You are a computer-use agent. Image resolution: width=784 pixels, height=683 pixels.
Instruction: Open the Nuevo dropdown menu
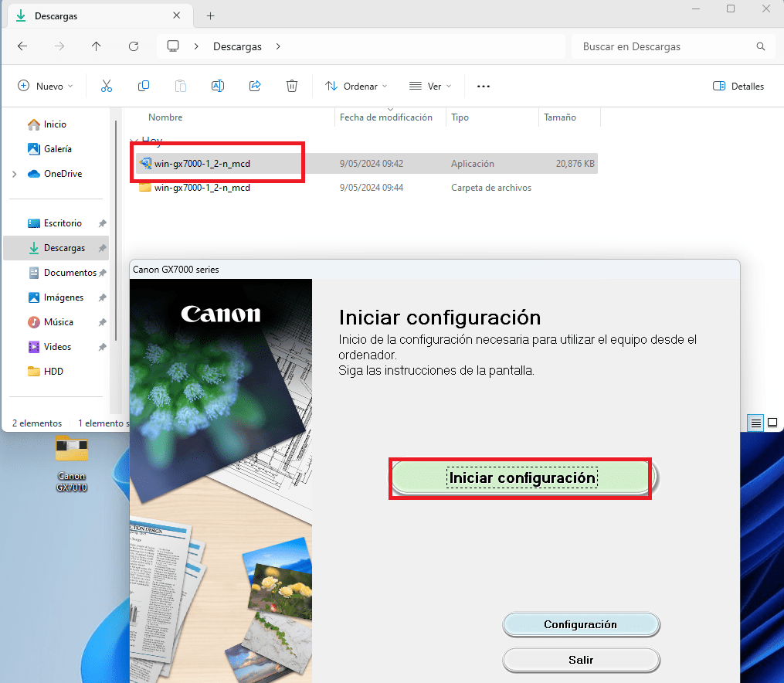coord(46,86)
